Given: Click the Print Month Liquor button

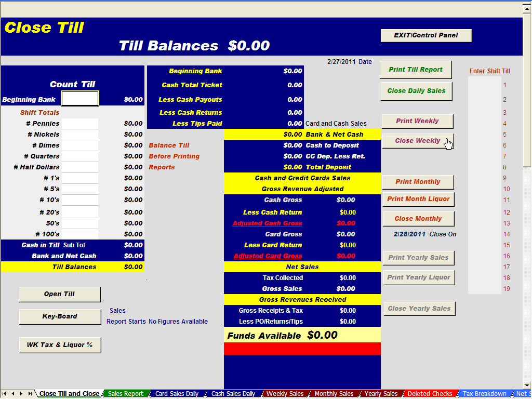Looking at the screenshot, I should (418, 199).
